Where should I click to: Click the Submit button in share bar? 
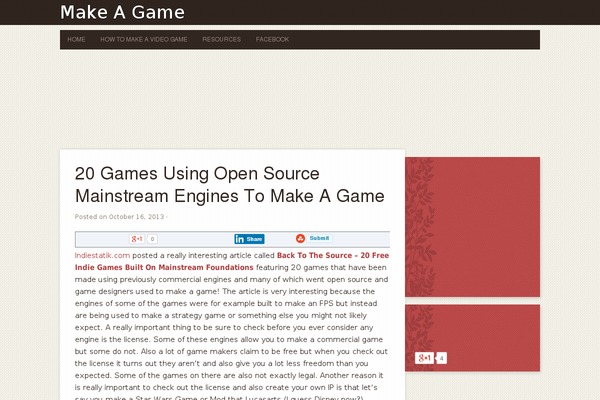tap(320, 238)
